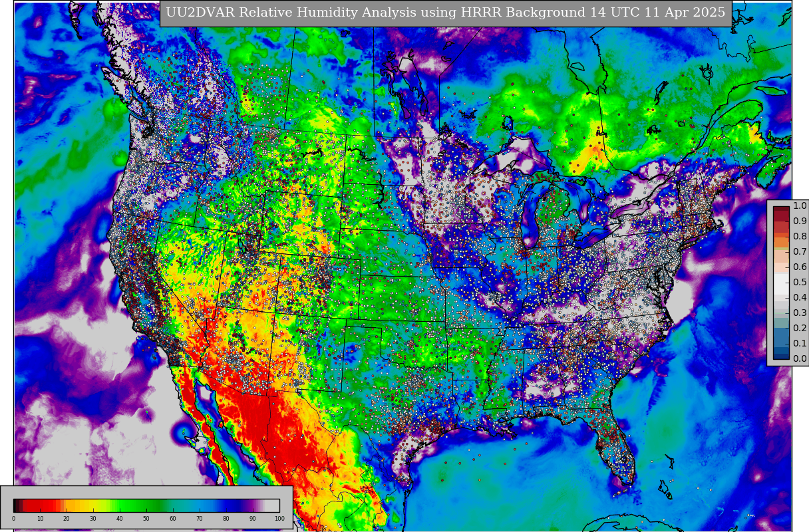Click the 100 tick on humidity colorbar
The height and width of the screenshot is (532, 809).
click(279, 519)
